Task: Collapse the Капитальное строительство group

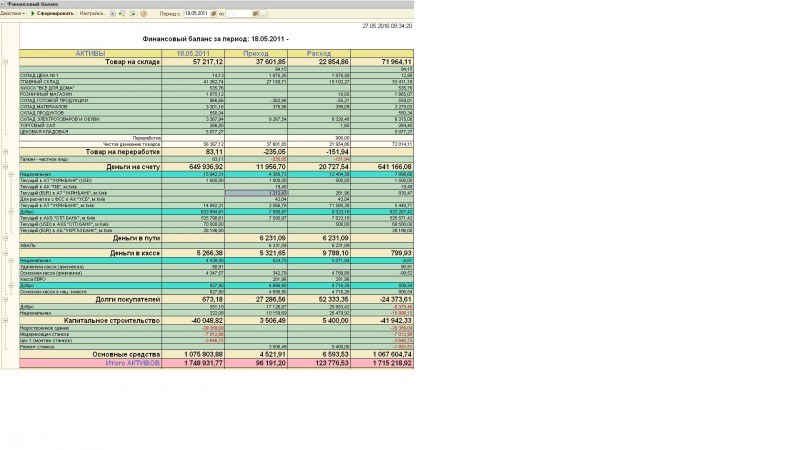Action: point(6,320)
